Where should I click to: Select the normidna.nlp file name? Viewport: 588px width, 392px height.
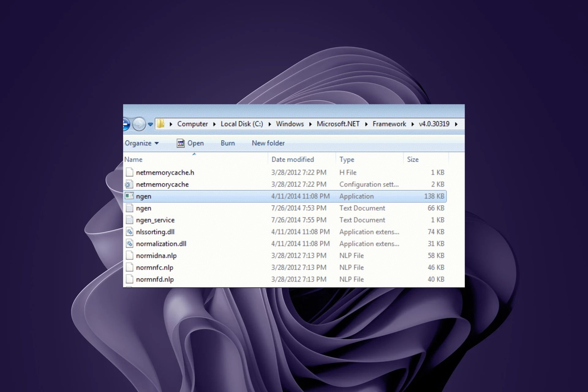[156, 255]
